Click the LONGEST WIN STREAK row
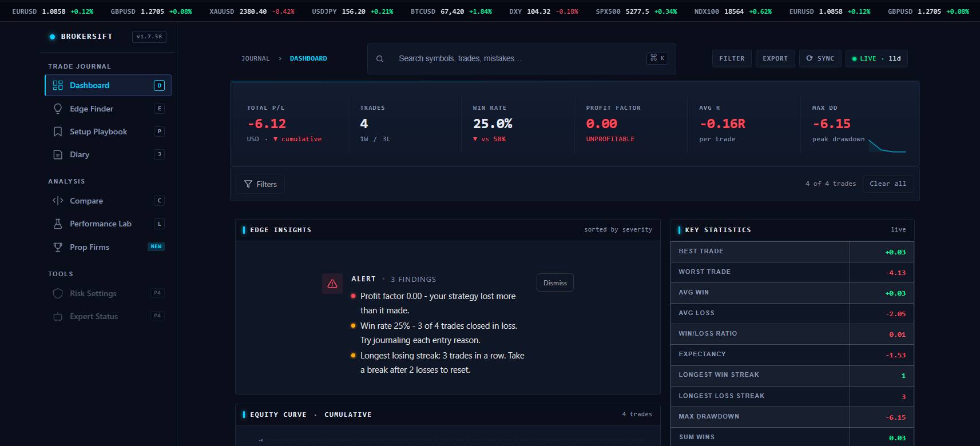 pos(792,375)
